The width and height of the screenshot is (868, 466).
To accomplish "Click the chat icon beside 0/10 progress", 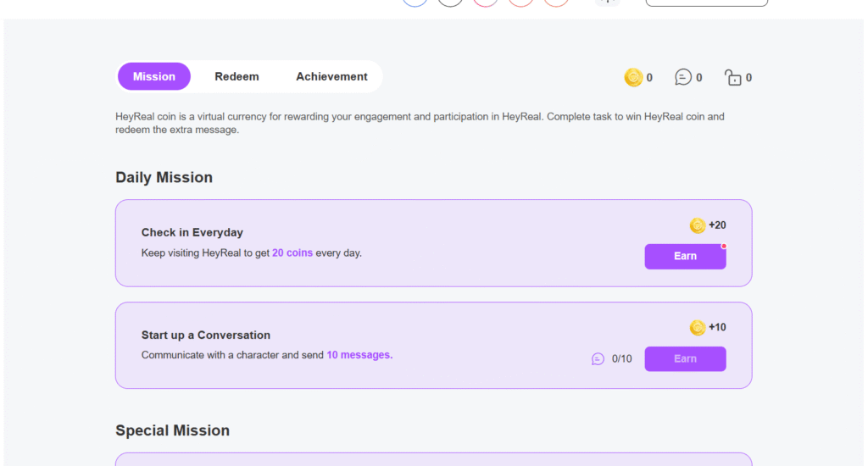I will [598, 359].
